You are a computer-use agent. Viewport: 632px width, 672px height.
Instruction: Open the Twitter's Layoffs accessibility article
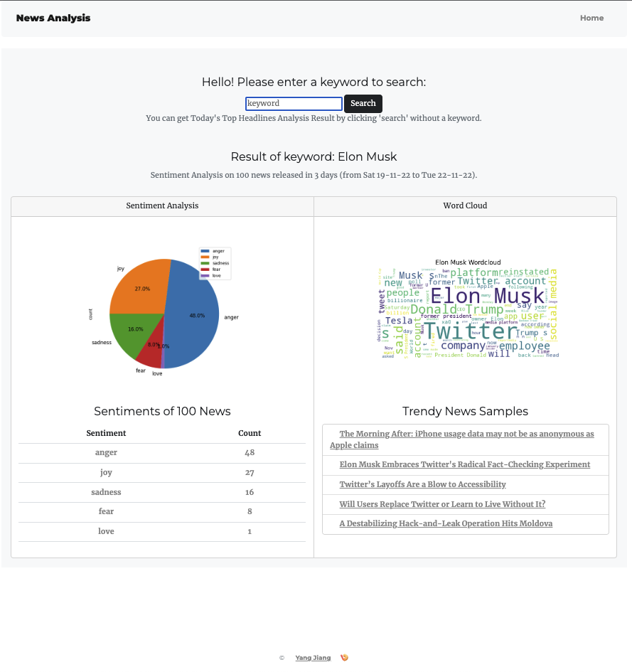[422, 484]
